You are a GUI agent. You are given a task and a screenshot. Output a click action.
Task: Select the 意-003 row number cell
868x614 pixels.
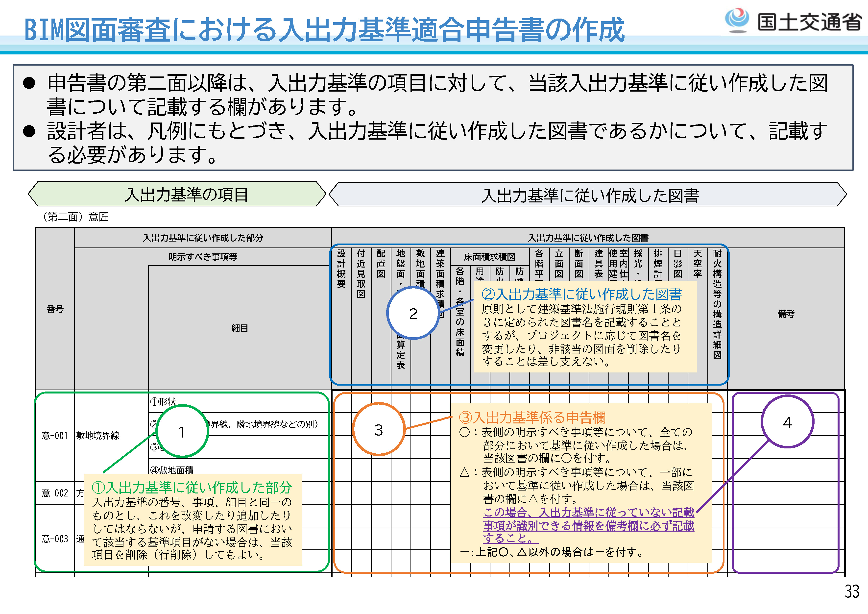coord(55,539)
